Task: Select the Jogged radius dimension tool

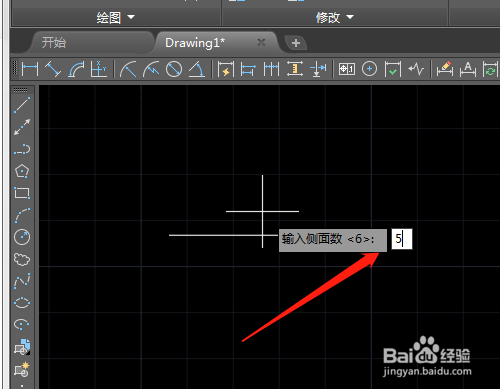Action: point(151,69)
